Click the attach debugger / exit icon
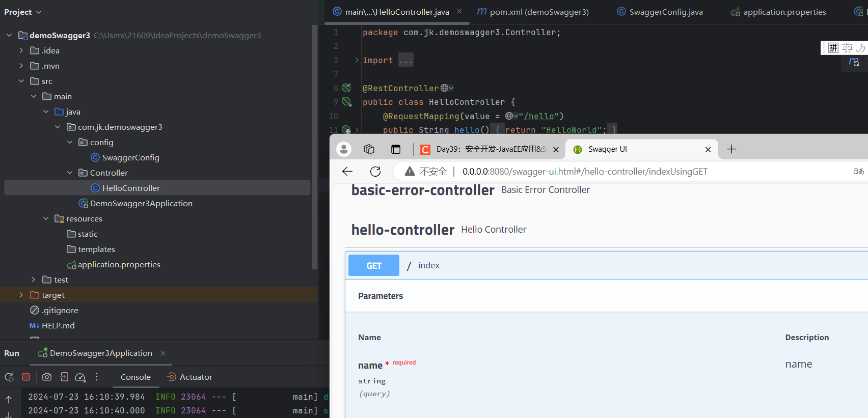The height and width of the screenshot is (418, 868). tap(64, 377)
